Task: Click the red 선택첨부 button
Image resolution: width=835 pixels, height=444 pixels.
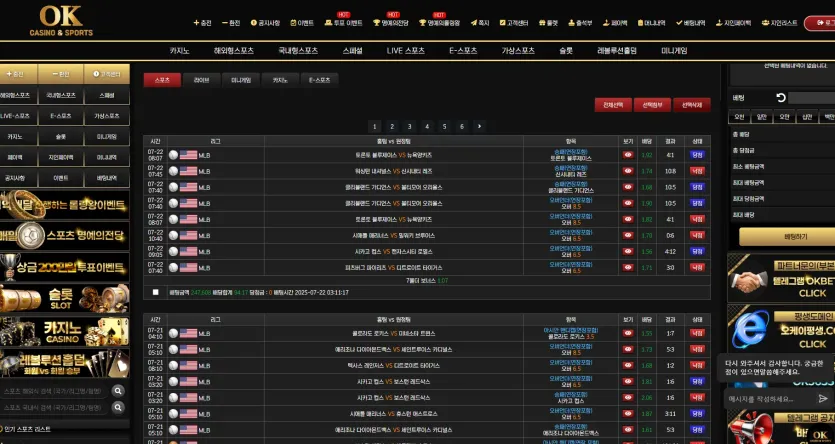Action: 652,105
